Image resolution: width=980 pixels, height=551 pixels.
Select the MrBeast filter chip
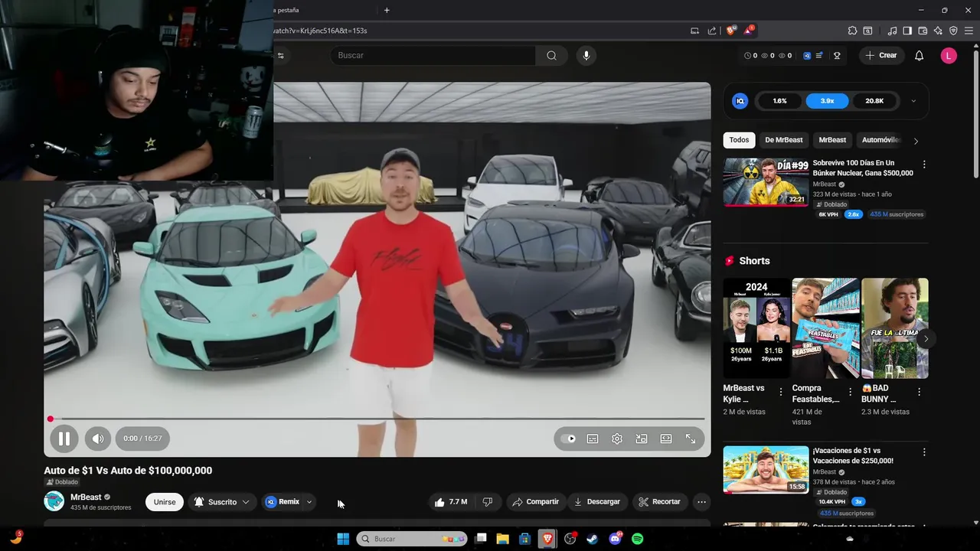coord(832,140)
